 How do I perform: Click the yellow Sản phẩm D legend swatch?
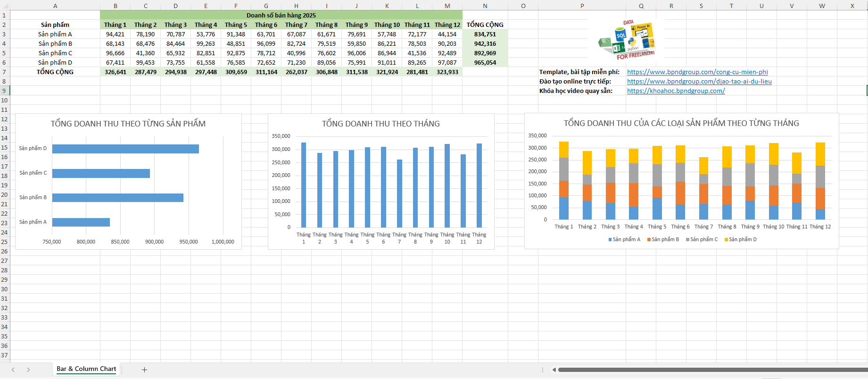(726, 240)
